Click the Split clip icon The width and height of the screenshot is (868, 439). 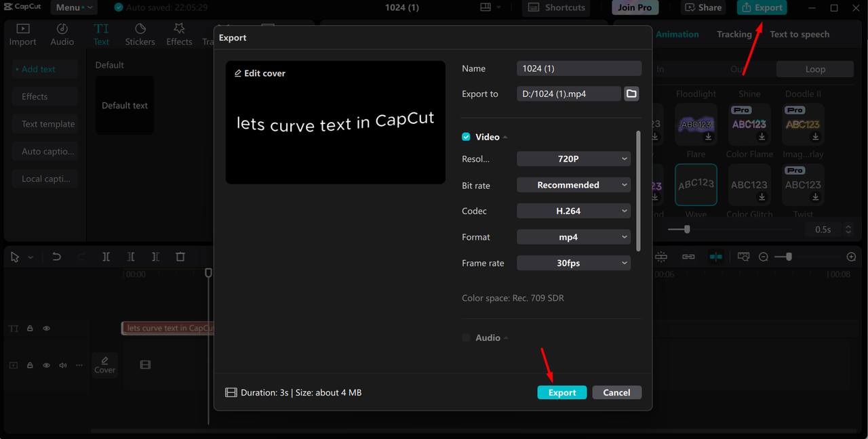106,257
